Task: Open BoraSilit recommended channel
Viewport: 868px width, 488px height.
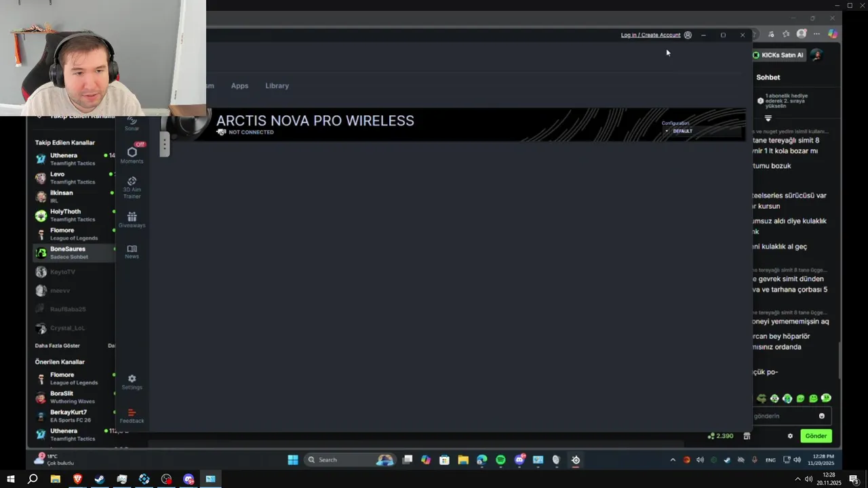Action: pyautogui.click(x=75, y=397)
